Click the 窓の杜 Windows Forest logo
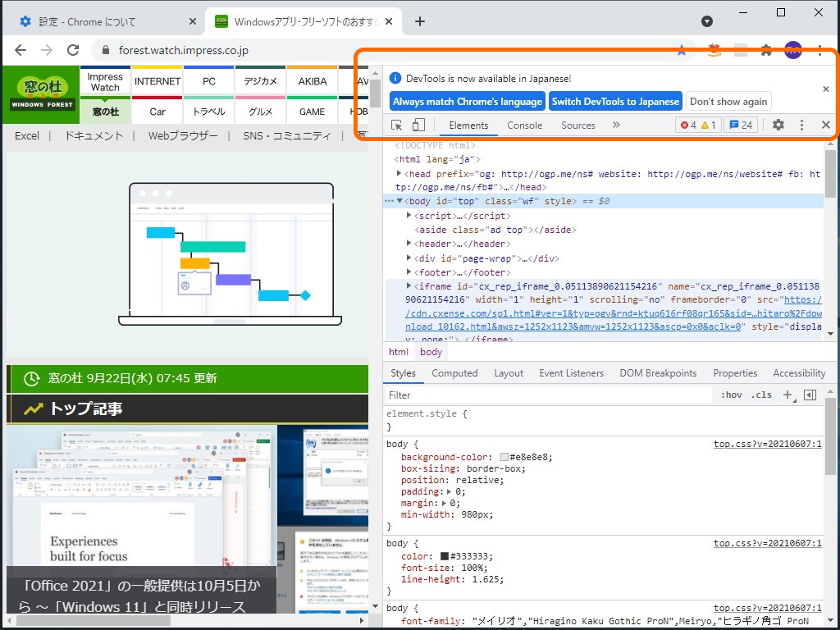The image size is (840, 630). [42, 94]
